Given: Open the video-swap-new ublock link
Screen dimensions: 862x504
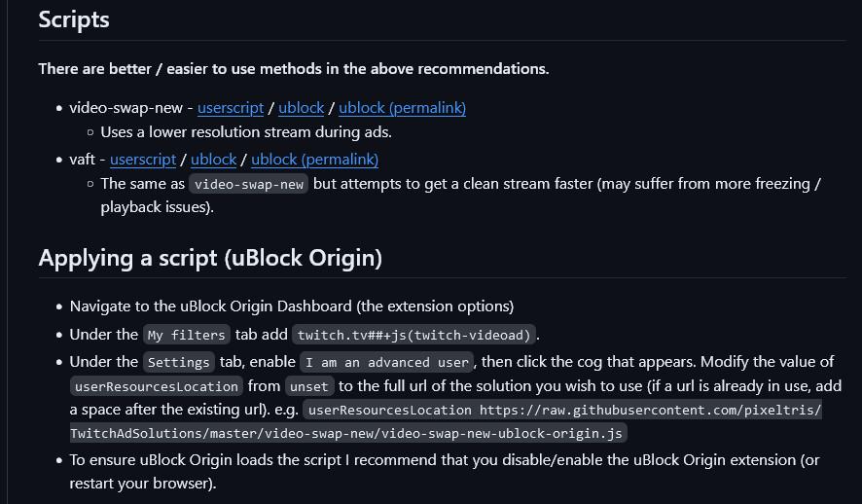Looking at the screenshot, I should pyautogui.click(x=302, y=108).
